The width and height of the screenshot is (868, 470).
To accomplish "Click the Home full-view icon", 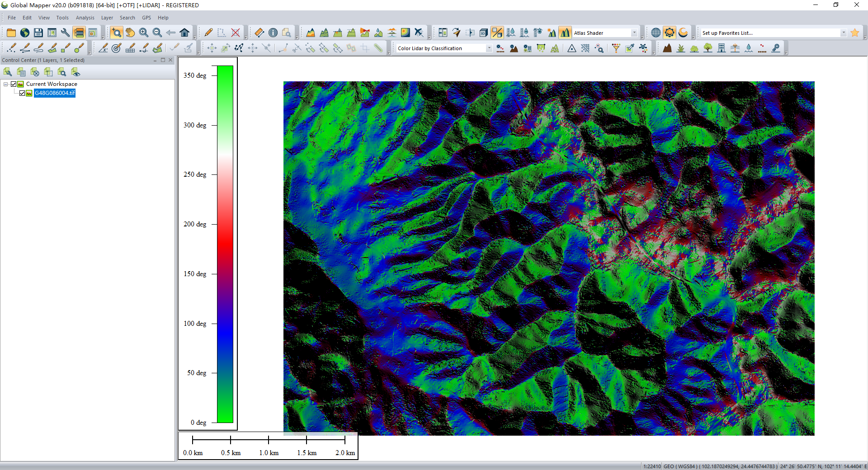I will pyautogui.click(x=184, y=33).
